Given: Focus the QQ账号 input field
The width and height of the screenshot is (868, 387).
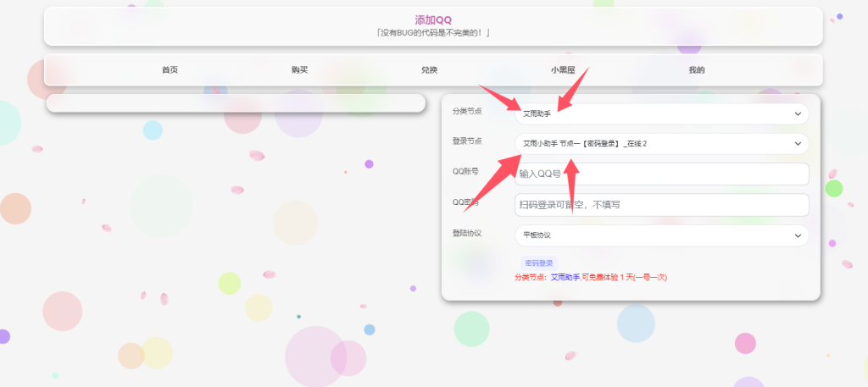Looking at the screenshot, I should (661, 174).
